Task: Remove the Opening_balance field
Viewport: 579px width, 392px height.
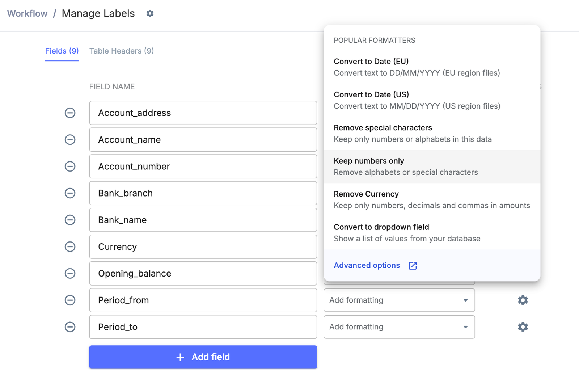Action: [x=70, y=274]
